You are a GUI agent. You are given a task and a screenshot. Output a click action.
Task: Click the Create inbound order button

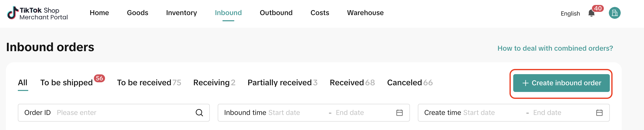(x=561, y=83)
